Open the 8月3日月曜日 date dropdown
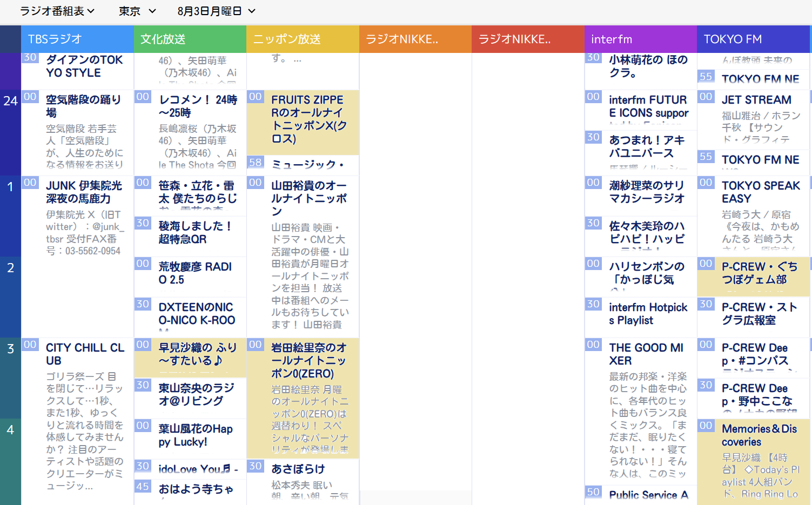This screenshot has width=812, height=505. click(216, 11)
